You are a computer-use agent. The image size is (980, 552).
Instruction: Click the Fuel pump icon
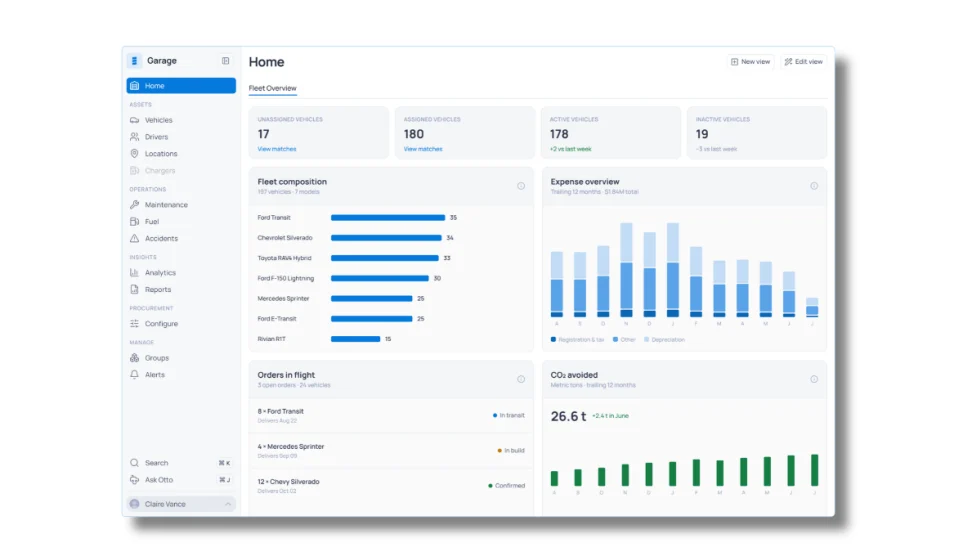pyautogui.click(x=134, y=222)
